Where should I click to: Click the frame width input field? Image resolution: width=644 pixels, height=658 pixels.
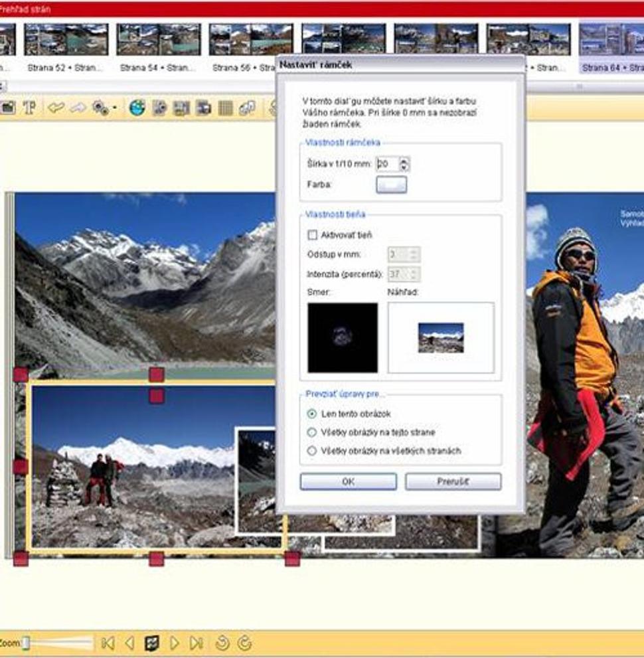[387, 163]
